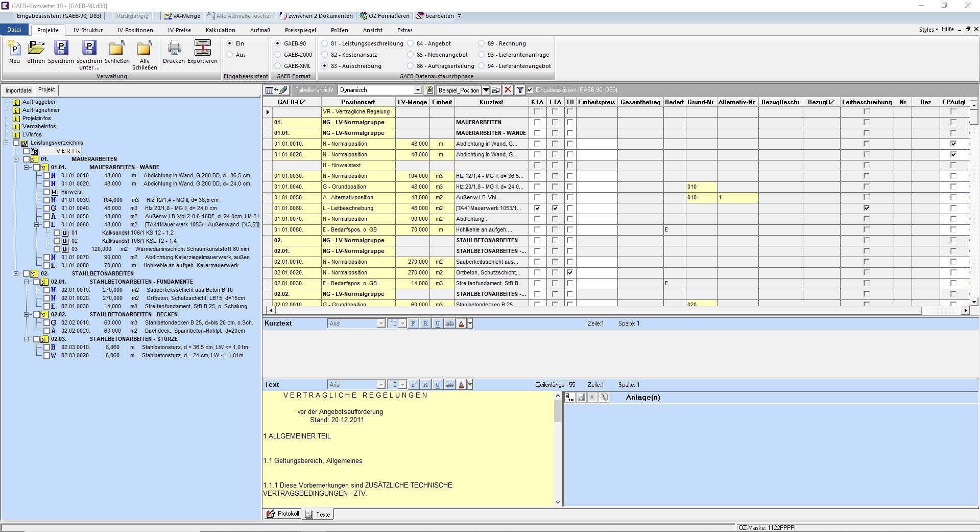The image size is (980, 532).
Task: Click the Alle Schließen folder icon
Action: click(x=145, y=49)
